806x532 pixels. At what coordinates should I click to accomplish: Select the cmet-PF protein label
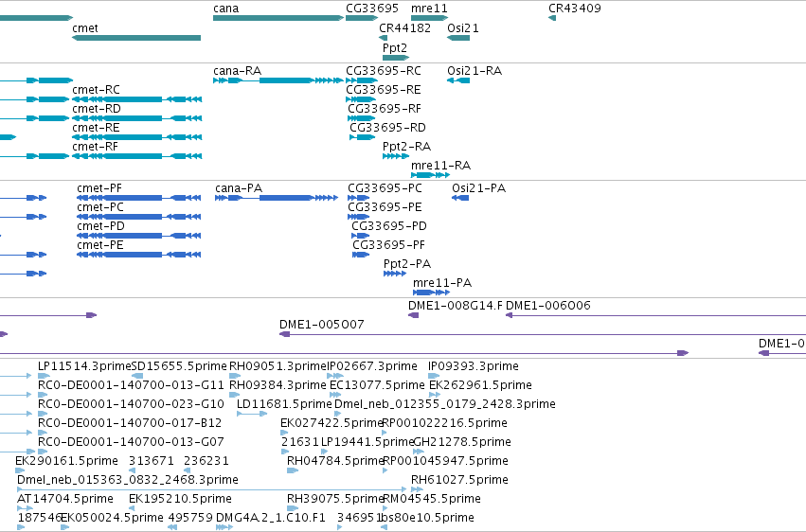pyautogui.click(x=99, y=188)
